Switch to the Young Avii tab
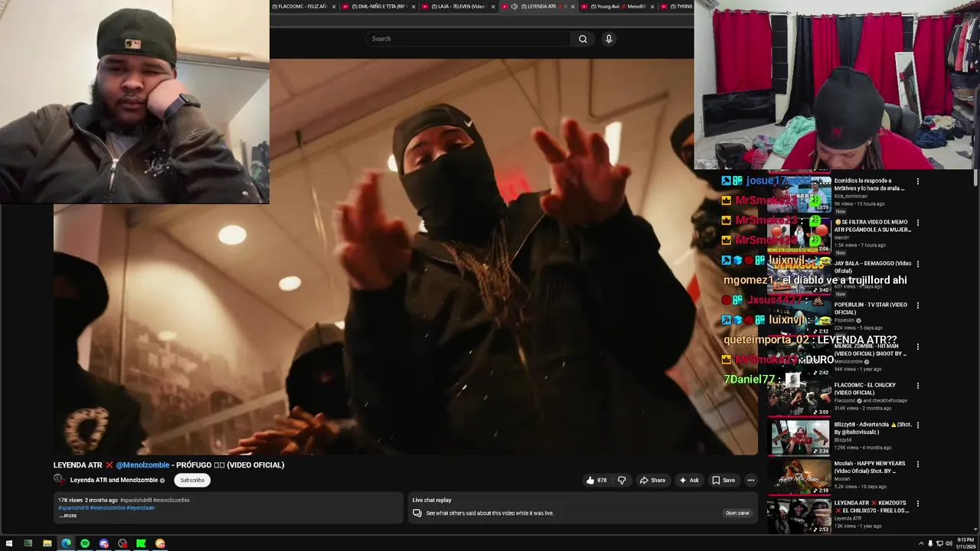The width and height of the screenshot is (980, 551). click(616, 6)
